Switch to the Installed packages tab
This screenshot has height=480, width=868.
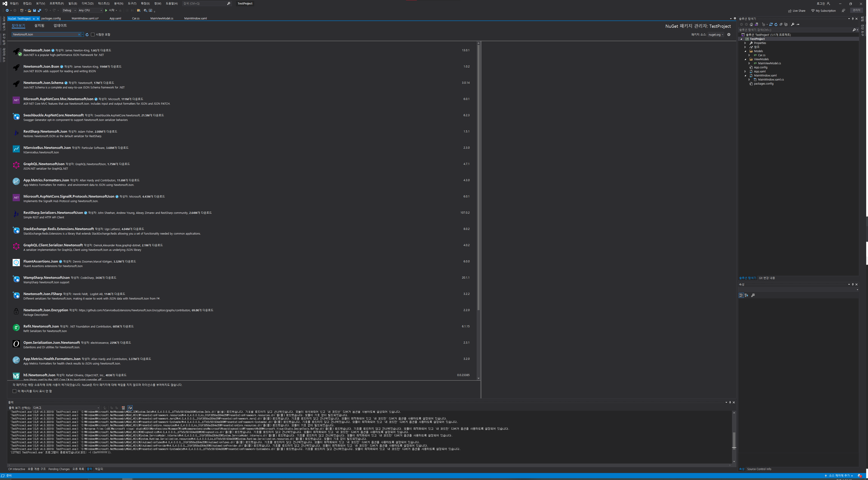39,25
